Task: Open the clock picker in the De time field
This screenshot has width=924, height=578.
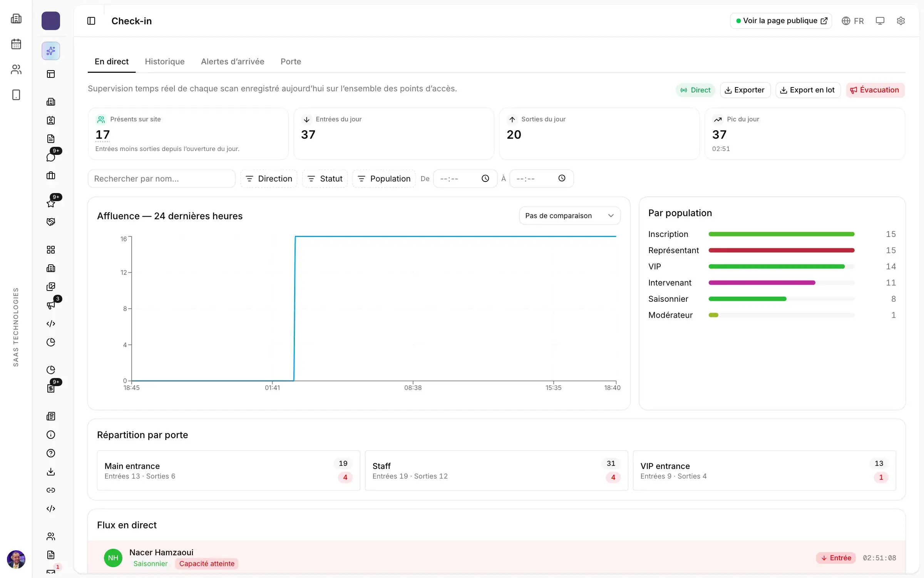Action: pyautogui.click(x=485, y=178)
